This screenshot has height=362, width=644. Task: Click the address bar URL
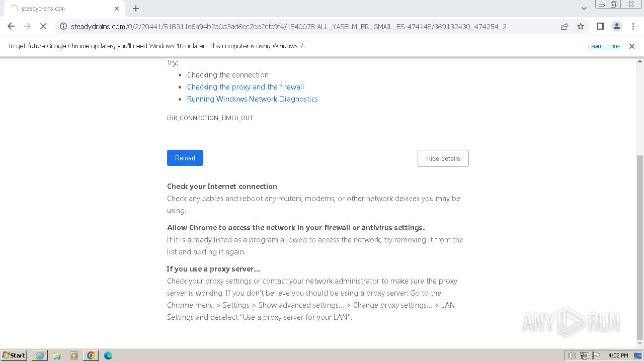coord(288,26)
